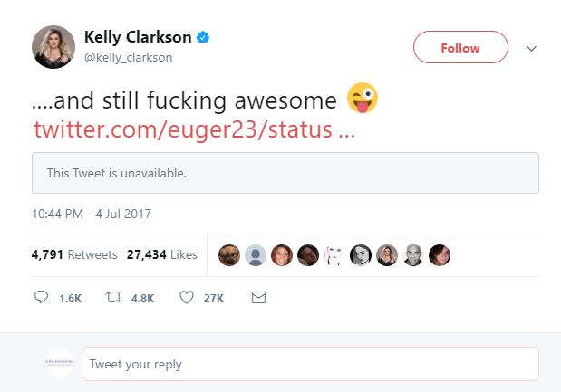
Task: Open Kelly Clarkson's profile avatar
Action: (53, 47)
